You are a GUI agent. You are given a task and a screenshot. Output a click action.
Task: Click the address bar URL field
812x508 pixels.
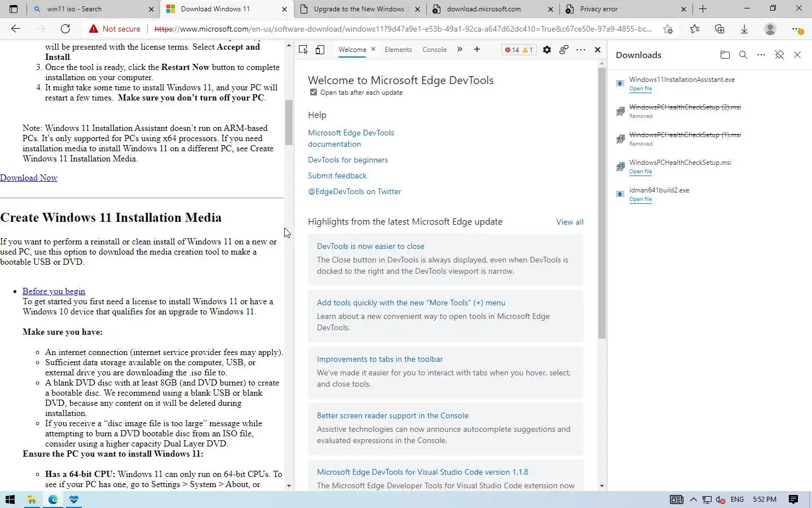tap(403, 29)
